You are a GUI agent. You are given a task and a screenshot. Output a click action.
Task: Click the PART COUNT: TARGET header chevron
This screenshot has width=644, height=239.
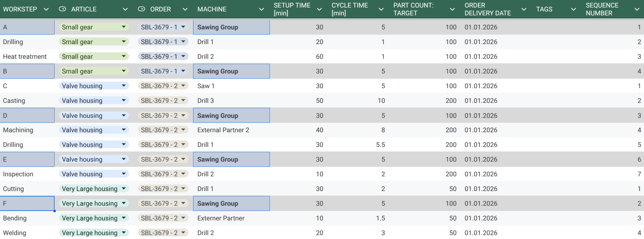pyautogui.click(x=452, y=9)
